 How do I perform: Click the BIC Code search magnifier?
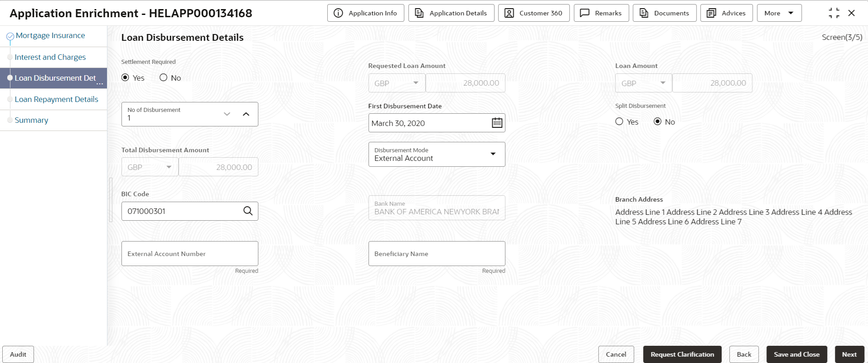pyautogui.click(x=248, y=211)
